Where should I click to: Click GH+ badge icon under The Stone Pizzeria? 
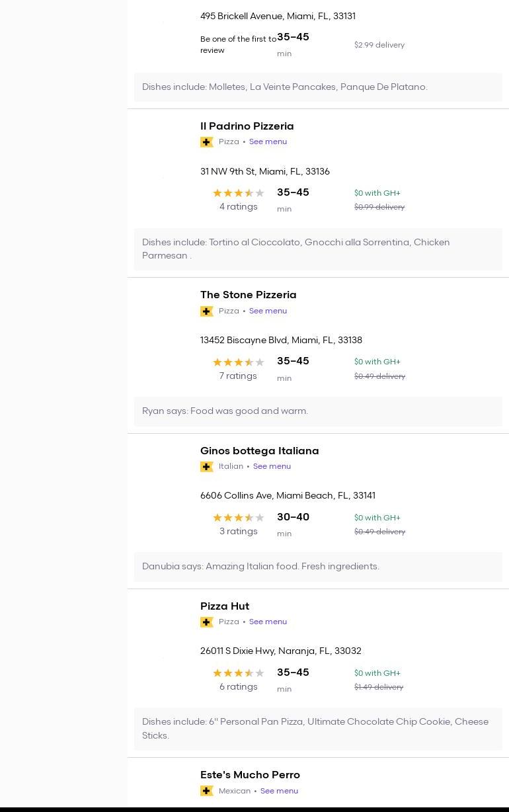coord(206,311)
